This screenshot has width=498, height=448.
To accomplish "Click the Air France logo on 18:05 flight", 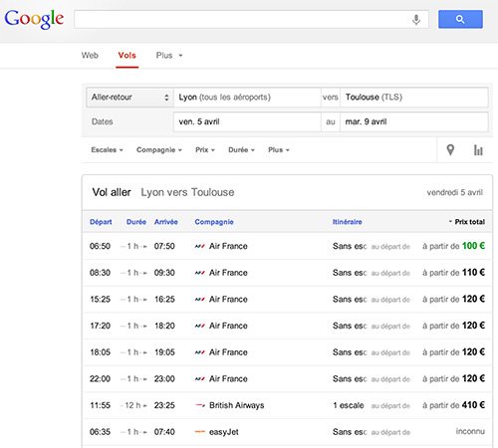I will click(200, 352).
